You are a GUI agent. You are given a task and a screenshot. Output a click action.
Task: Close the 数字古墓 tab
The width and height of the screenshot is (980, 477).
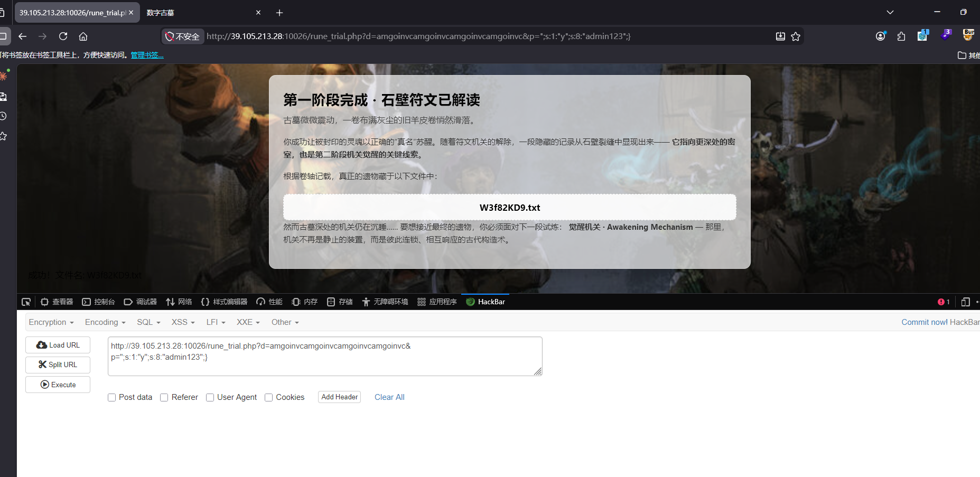tap(258, 12)
